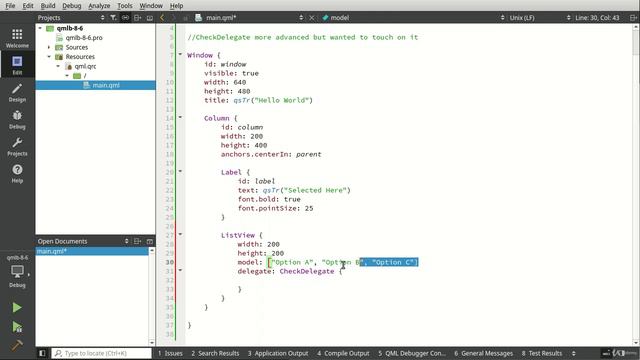Screen dimensions: 640x360
Task: Open the File menu
Action: click(10, 6)
